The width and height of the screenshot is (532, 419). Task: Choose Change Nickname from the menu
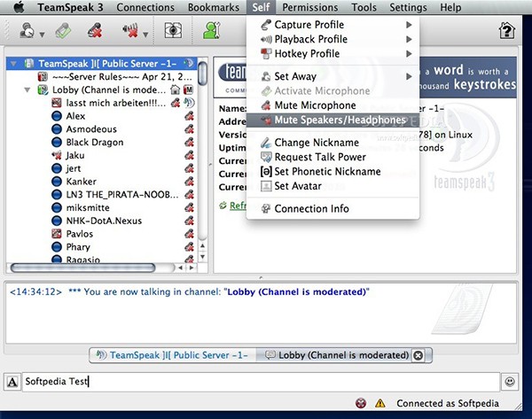332,143
